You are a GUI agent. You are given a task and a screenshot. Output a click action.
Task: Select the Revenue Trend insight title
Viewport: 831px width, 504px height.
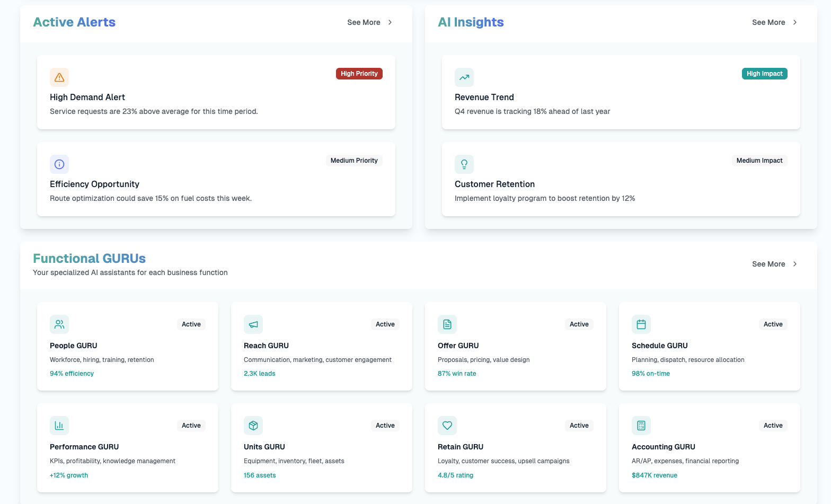click(484, 97)
